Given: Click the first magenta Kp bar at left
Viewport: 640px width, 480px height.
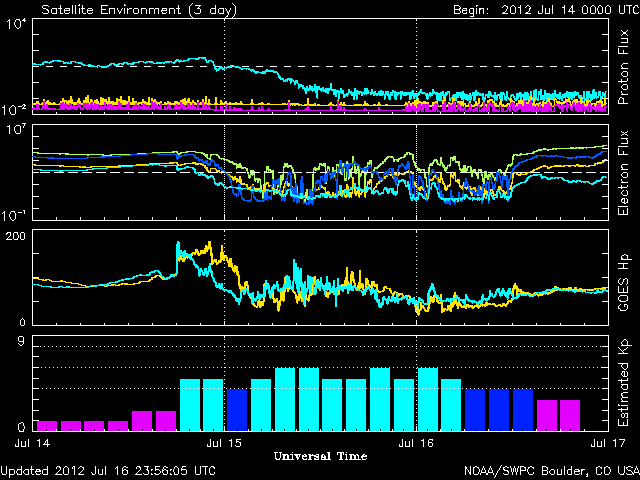Looking at the screenshot, I should pyautogui.click(x=46, y=425).
